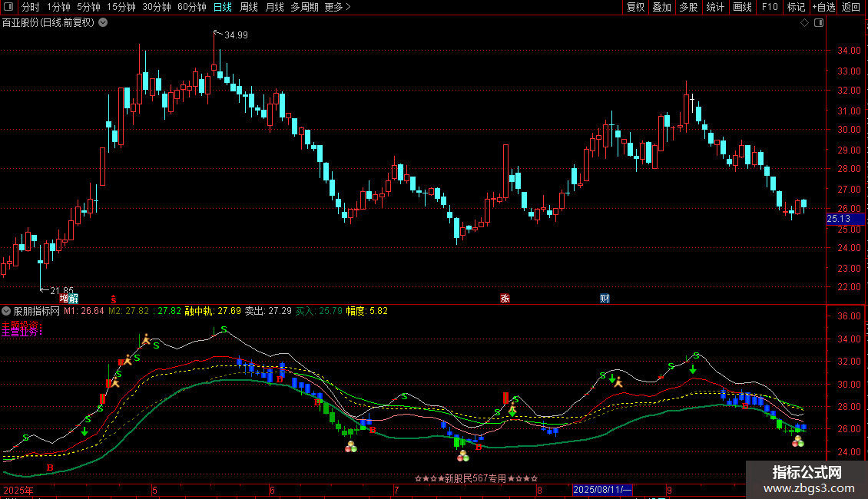Open the 多周期 view
This screenshot has width=868, height=499.
pos(304,7)
